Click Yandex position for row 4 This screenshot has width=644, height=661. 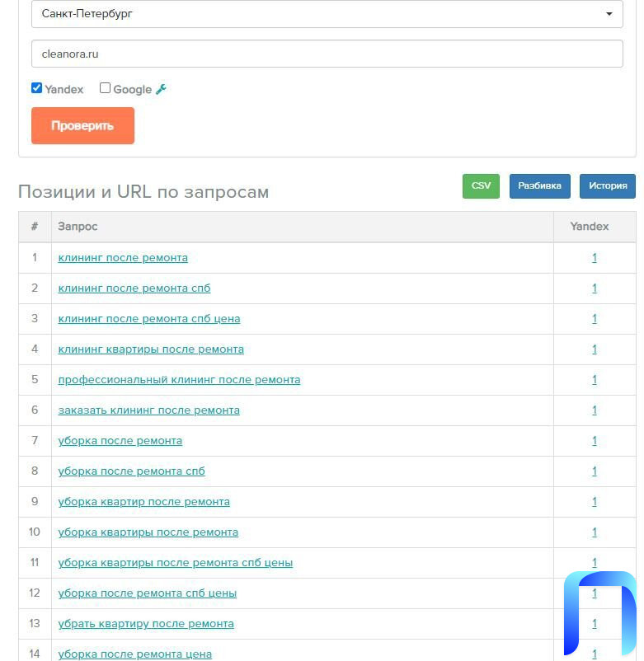tap(595, 349)
